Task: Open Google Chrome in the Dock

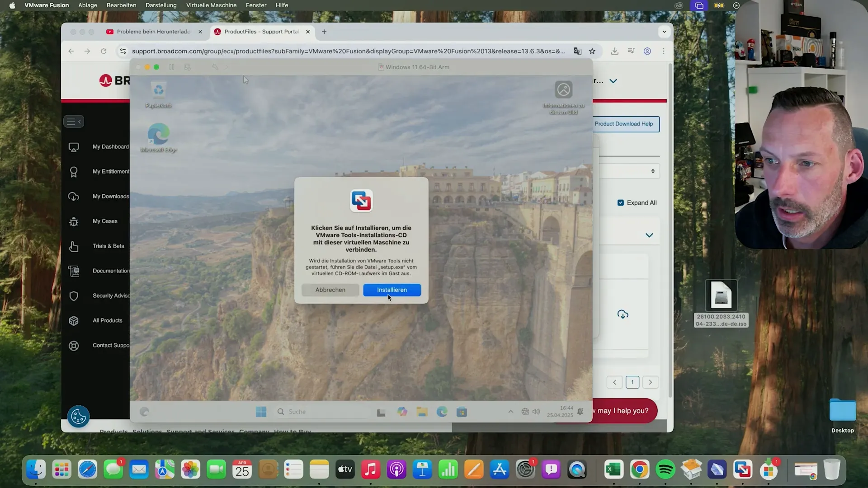Action: tap(640, 469)
